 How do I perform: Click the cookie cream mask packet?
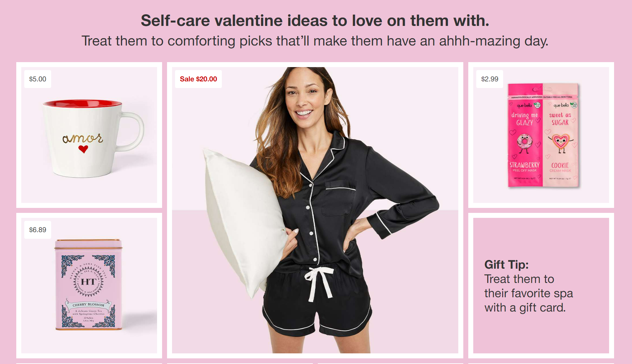[561, 136]
